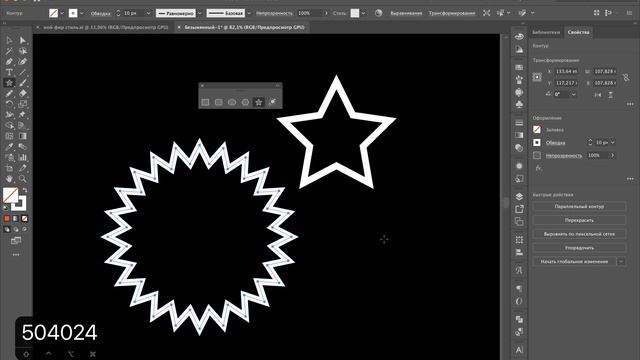Pick Rectangle in floating shape tools panel

pos(205,102)
